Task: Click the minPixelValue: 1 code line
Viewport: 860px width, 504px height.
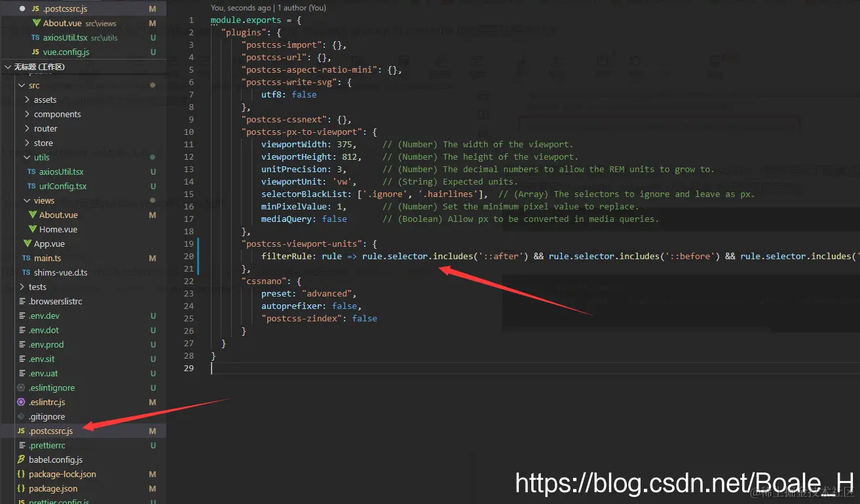Action: pyautogui.click(x=450, y=206)
